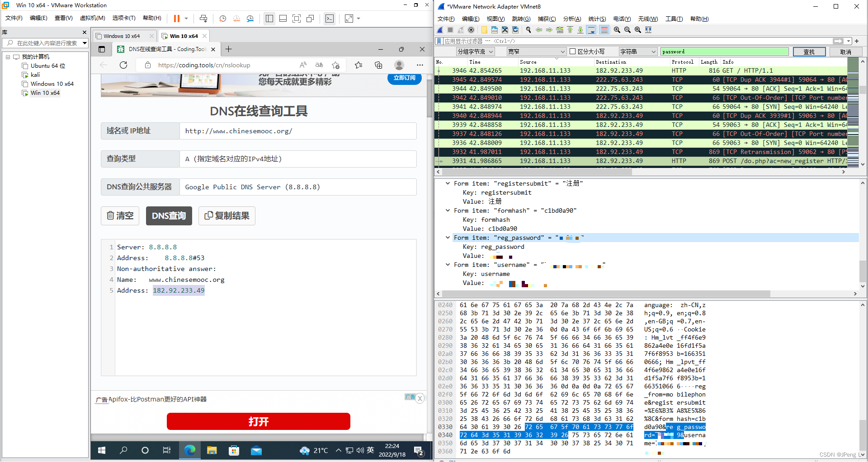868x462 pixels.
Task: Jump to the first packet icon
Action: click(570, 30)
